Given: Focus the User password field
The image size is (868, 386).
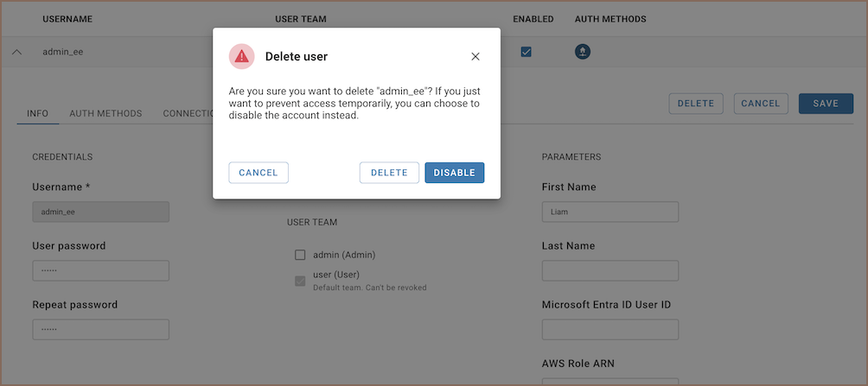Looking at the screenshot, I should point(100,270).
